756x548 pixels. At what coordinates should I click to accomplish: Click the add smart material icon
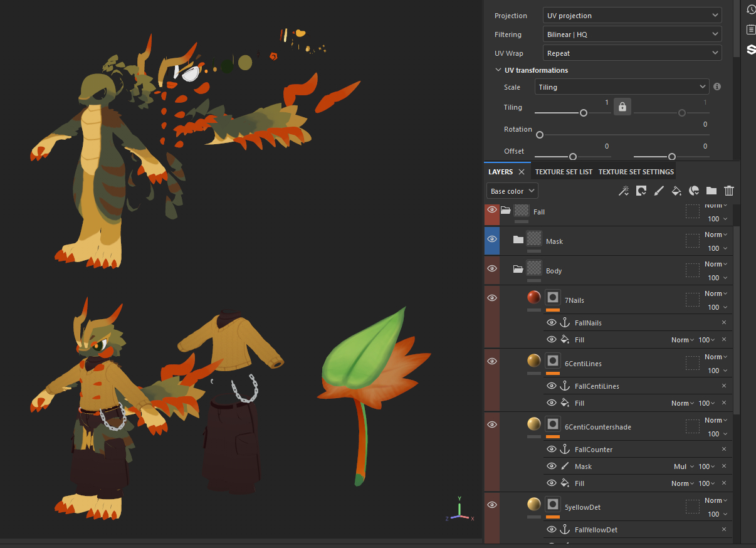click(694, 191)
